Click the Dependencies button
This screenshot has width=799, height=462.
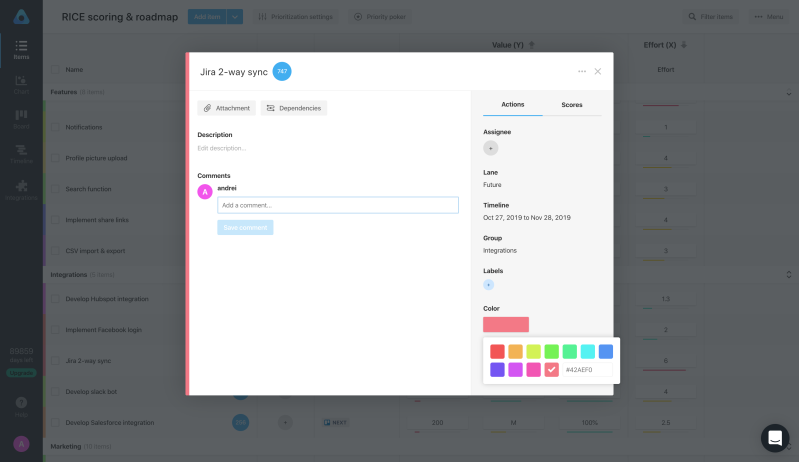(x=294, y=108)
